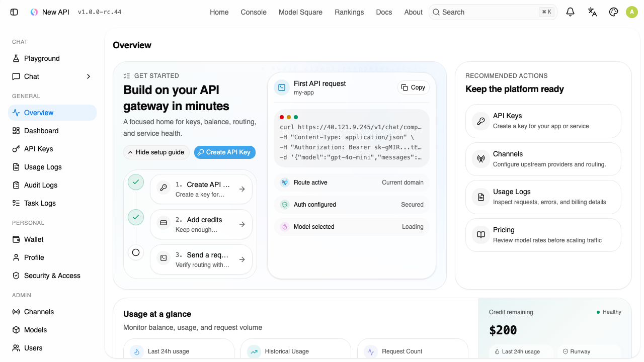
Task: Open the API Keys recommended action card
Action: pyautogui.click(x=543, y=121)
